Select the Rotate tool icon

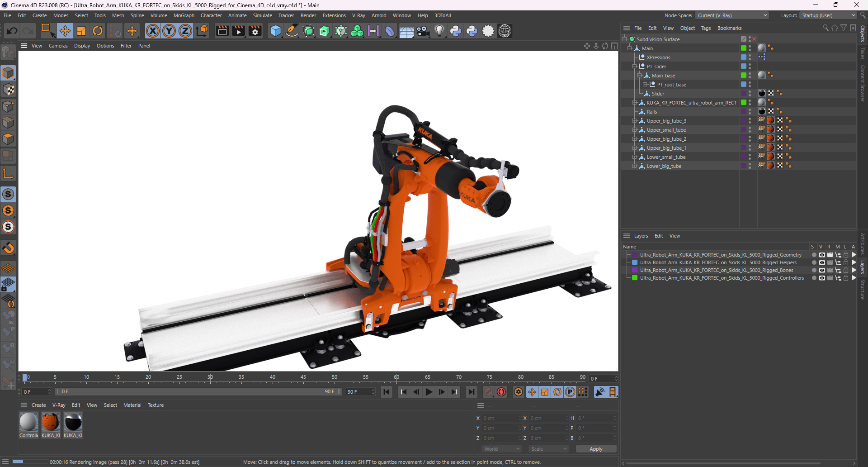click(x=98, y=31)
